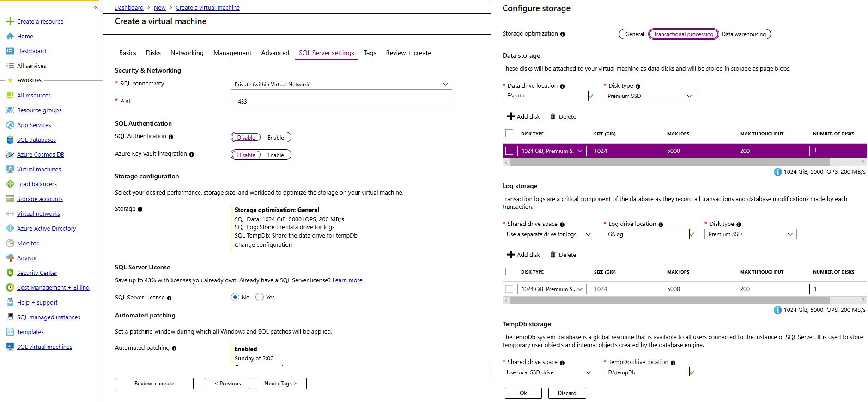868x402 pixels.
Task: Click the Load balancers sidebar icon
Action: click(x=10, y=184)
